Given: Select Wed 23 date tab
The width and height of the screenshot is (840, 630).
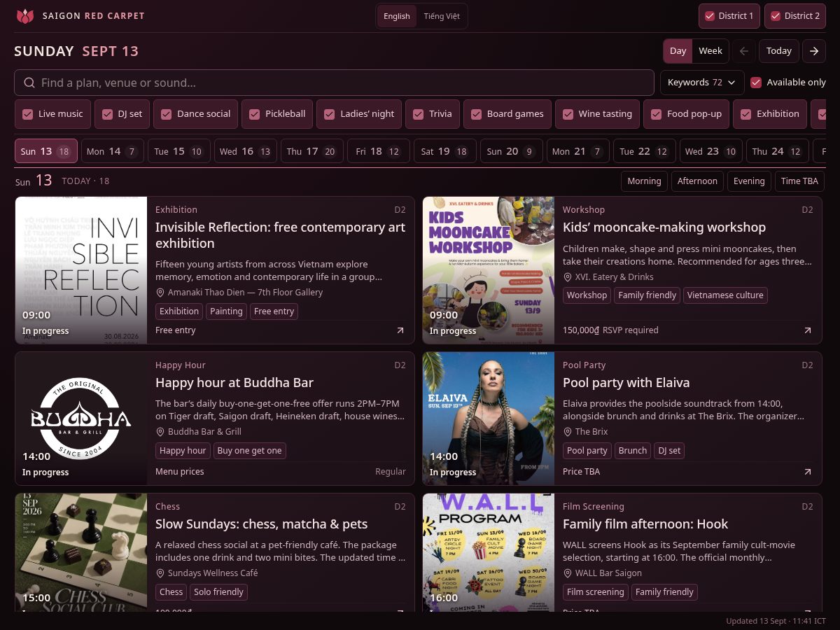Looking at the screenshot, I should [x=711, y=151].
